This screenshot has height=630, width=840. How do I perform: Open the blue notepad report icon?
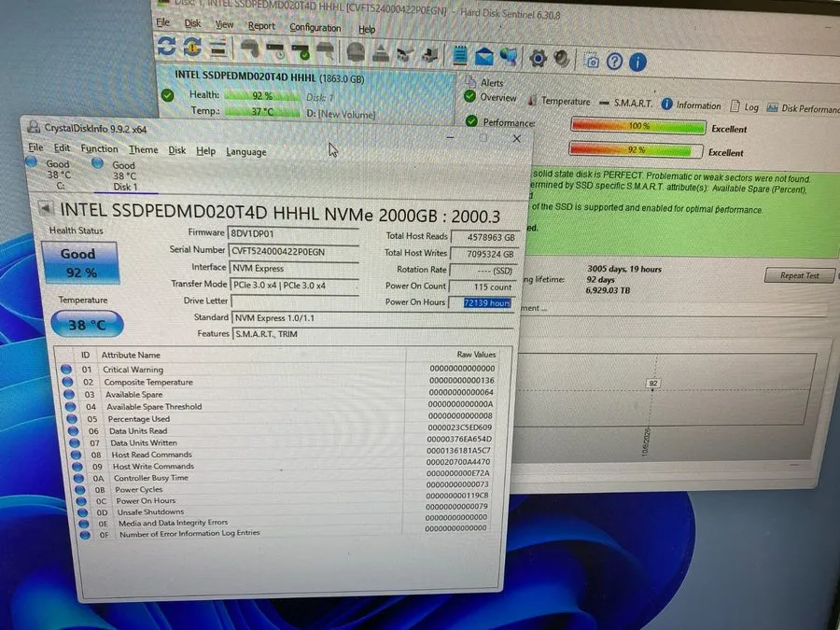459,55
